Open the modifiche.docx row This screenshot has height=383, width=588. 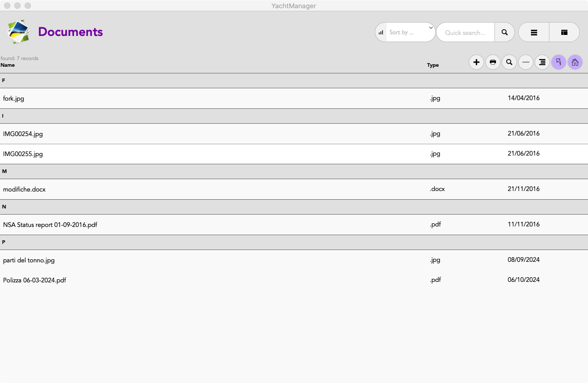pos(25,189)
